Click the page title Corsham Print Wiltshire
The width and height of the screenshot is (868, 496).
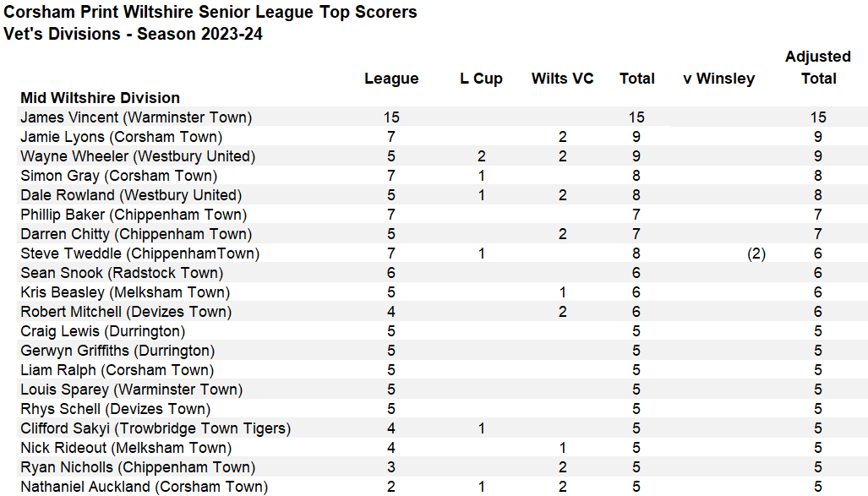(210, 13)
